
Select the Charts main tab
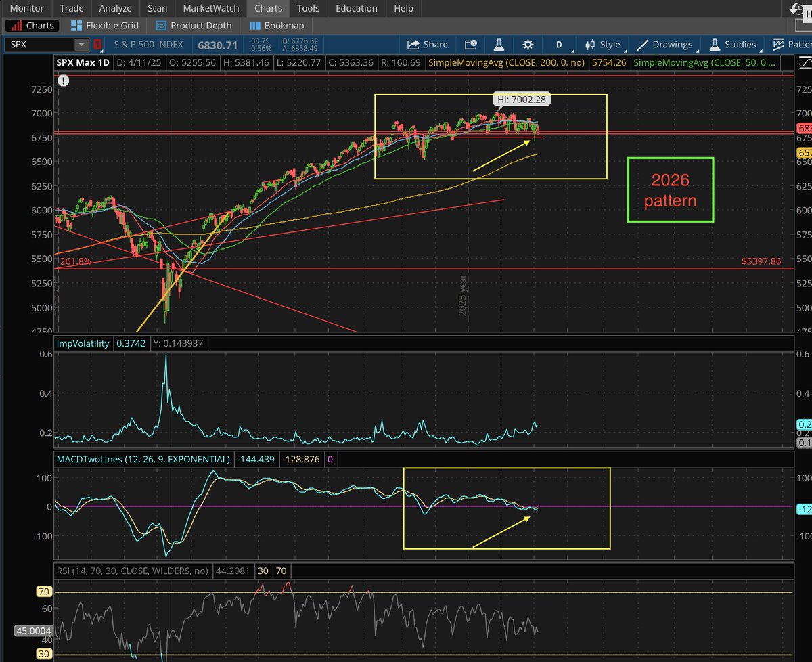click(x=267, y=8)
